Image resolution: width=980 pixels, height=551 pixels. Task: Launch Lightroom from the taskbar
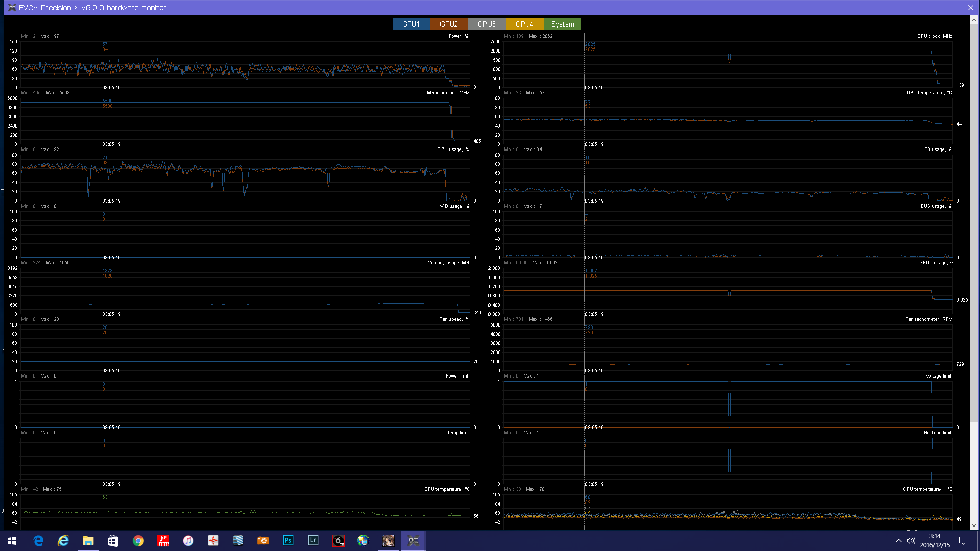pyautogui.click(x=313, y=540)
